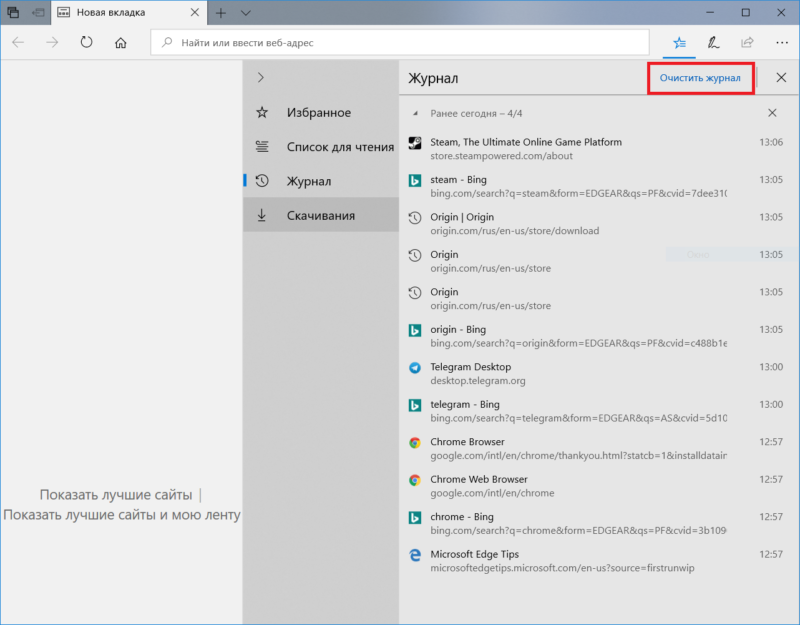
Task: Click the address search field
Action: point(400,42)
